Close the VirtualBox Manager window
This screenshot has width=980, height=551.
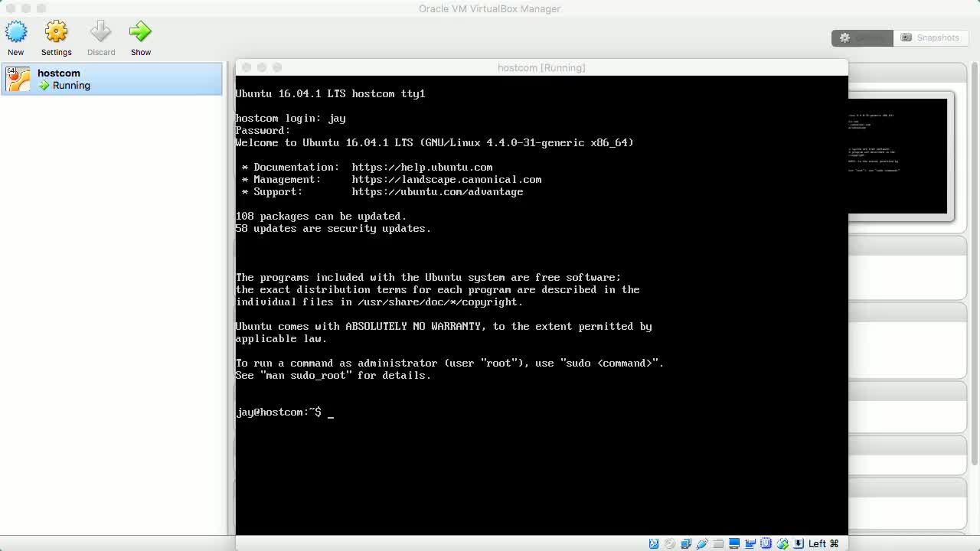point(11,8)
